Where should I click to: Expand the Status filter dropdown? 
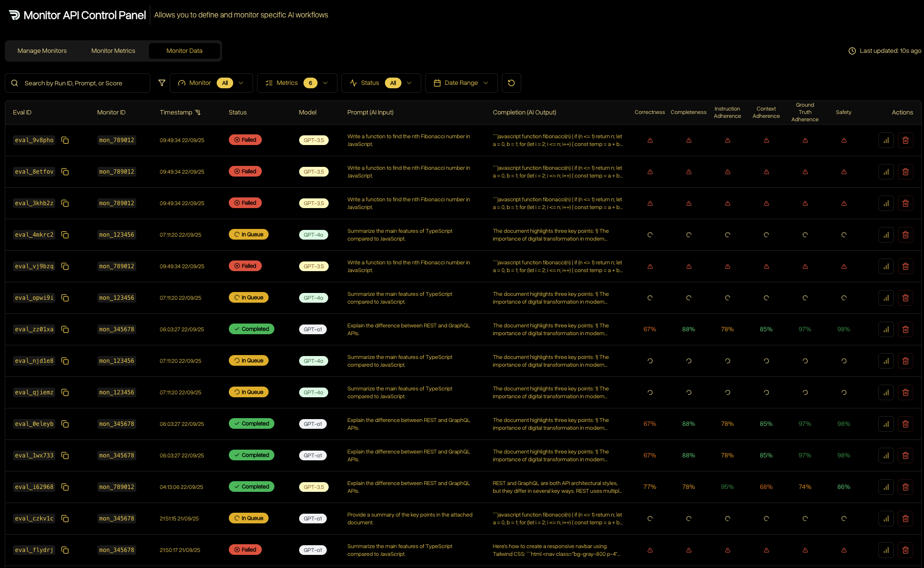(381, 83)
